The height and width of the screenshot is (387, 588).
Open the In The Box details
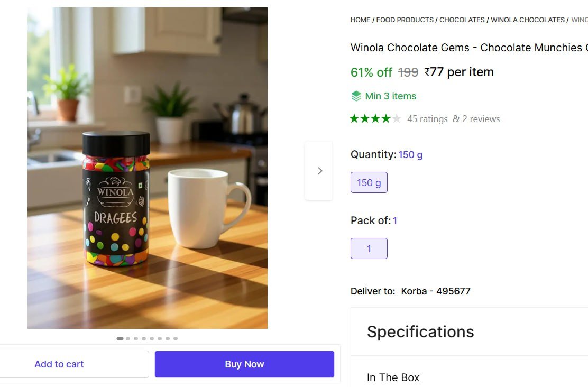[x=393, y=377]
